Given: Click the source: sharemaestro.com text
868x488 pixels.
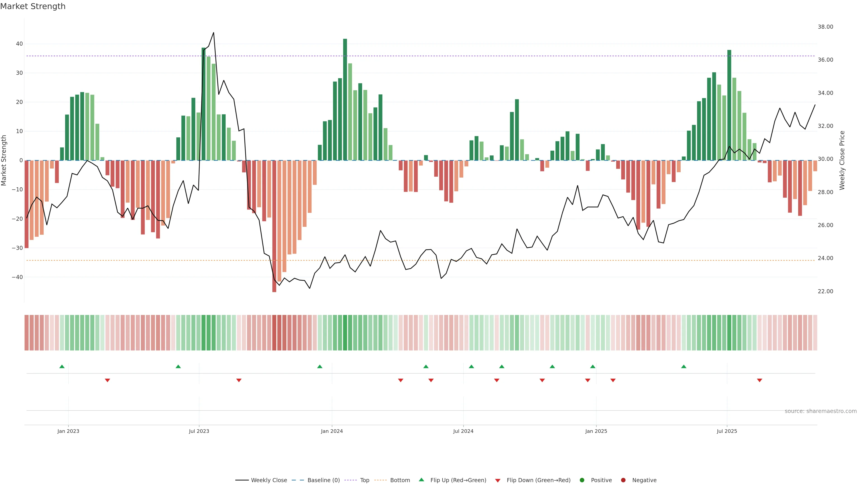Looking at the screenshot, I should coord(821,411).
